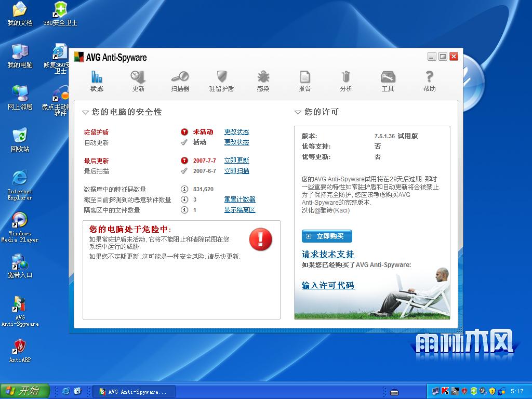
Task: Click 更改状态 link for 驻留护盾
Action: [237, 132]
